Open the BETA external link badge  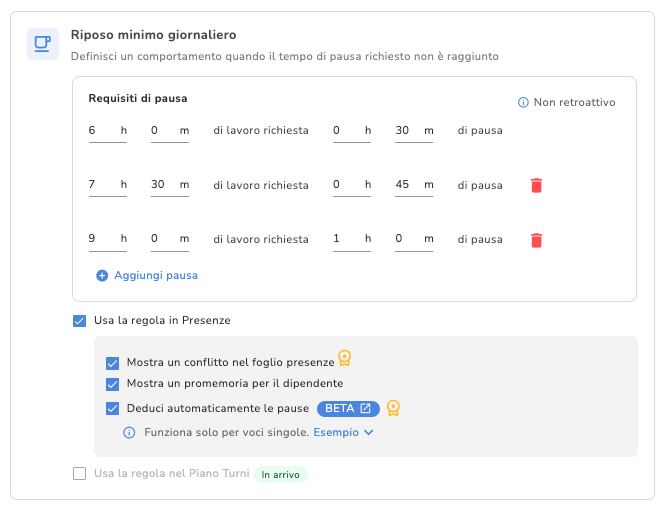click(348, 408)
